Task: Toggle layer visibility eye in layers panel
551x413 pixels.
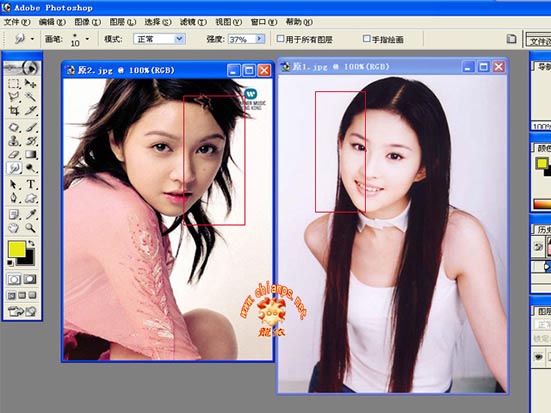Action: 538,357
